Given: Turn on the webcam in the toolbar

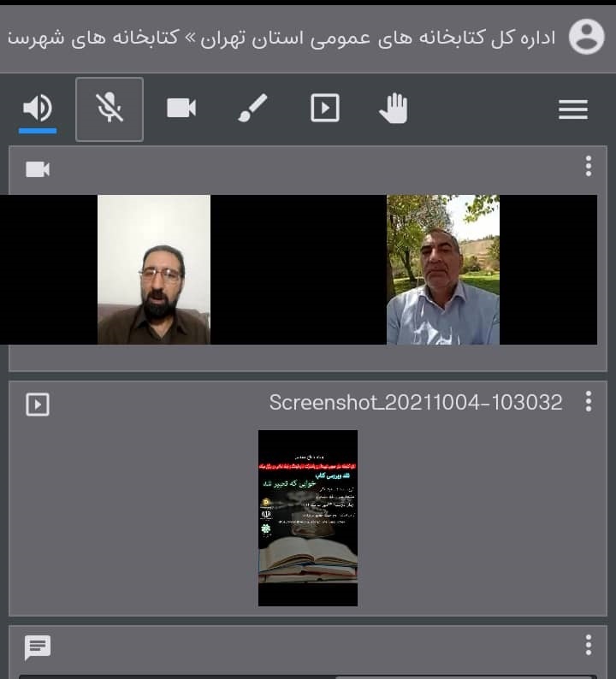Looking at the screenshot, I should tap(181, 108).
